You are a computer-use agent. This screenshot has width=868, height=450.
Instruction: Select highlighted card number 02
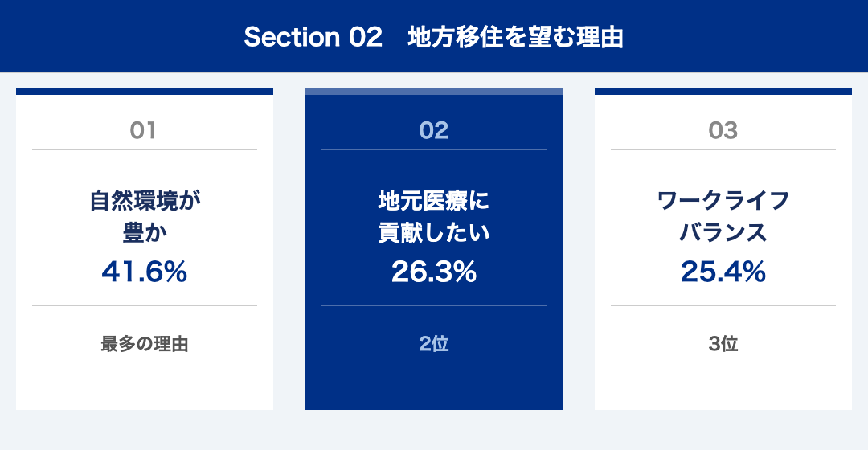(x=433, y=131)
